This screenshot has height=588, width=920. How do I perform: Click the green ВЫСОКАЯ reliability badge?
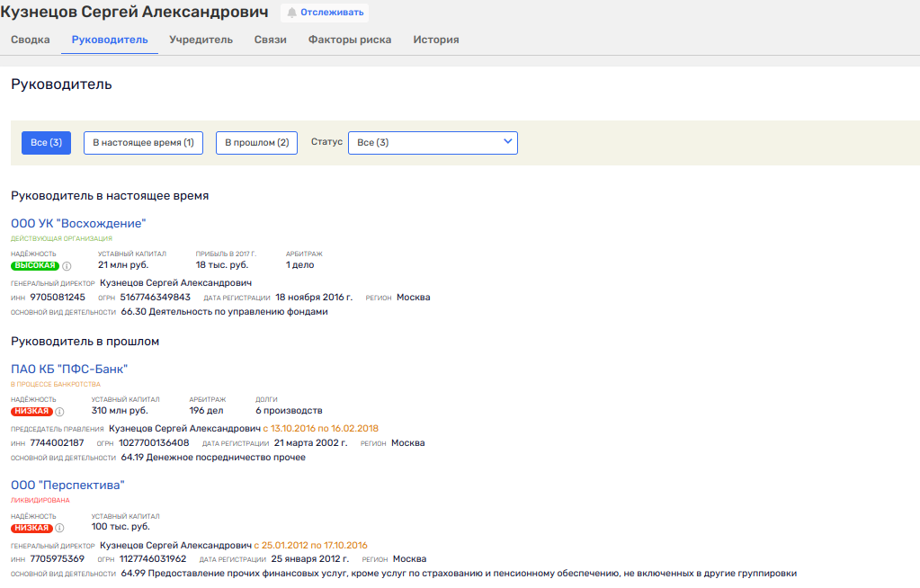pyautogui.click(x=35, y=266)
